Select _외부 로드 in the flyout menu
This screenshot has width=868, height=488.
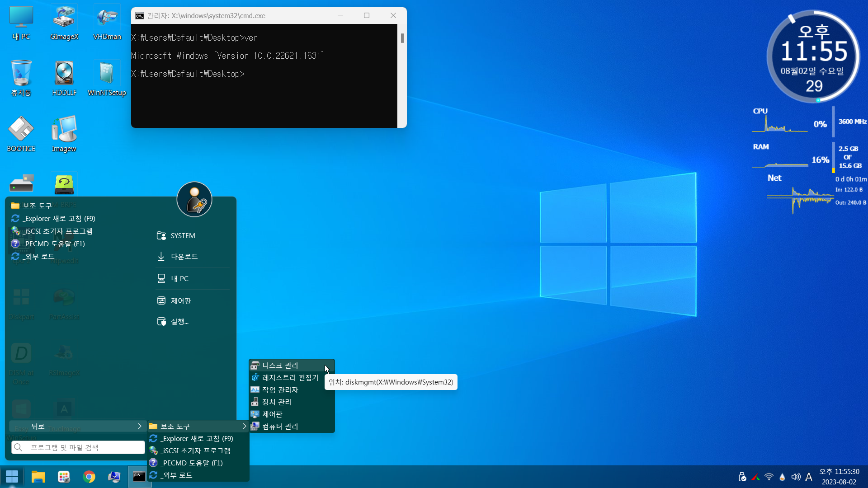198,475
